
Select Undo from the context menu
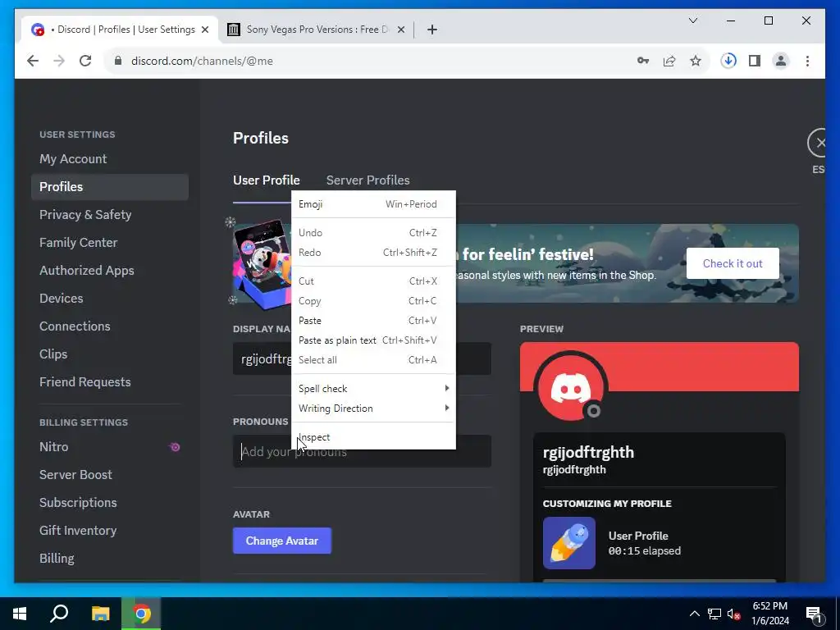click(373, 232)
